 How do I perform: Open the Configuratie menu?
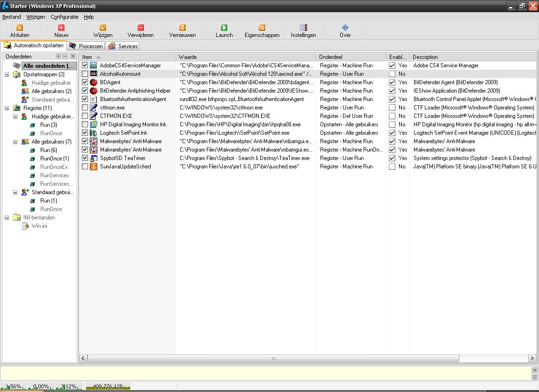click(x=64, y=17)
